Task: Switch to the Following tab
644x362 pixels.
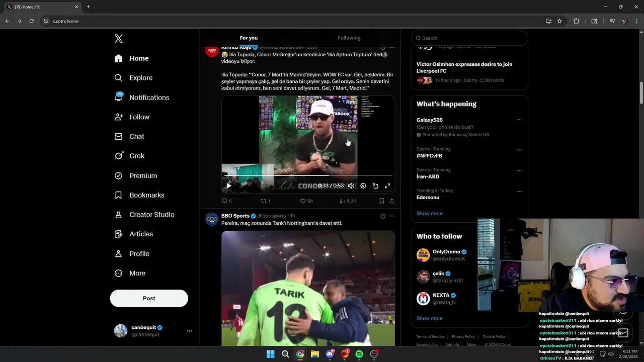Action: (349, 38)
